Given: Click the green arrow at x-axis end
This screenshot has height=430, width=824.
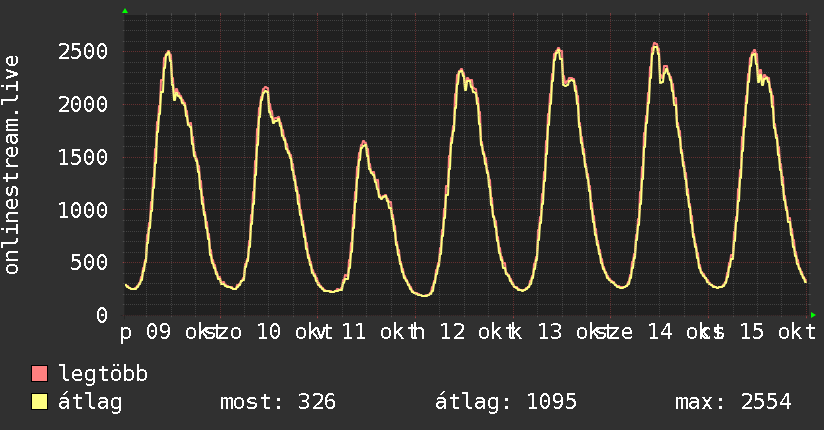Looking at the screenshot, I should click(x=813, y=315).
